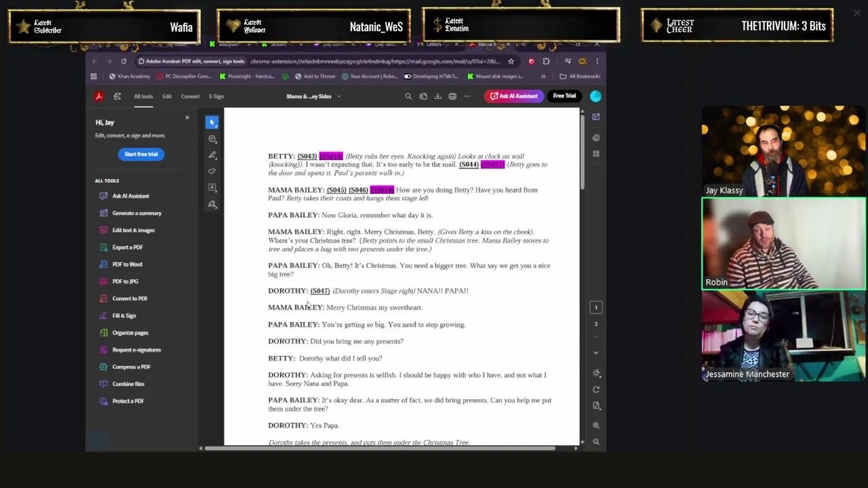
Task: Rotate the page clockwise
Action: point(596,390)
